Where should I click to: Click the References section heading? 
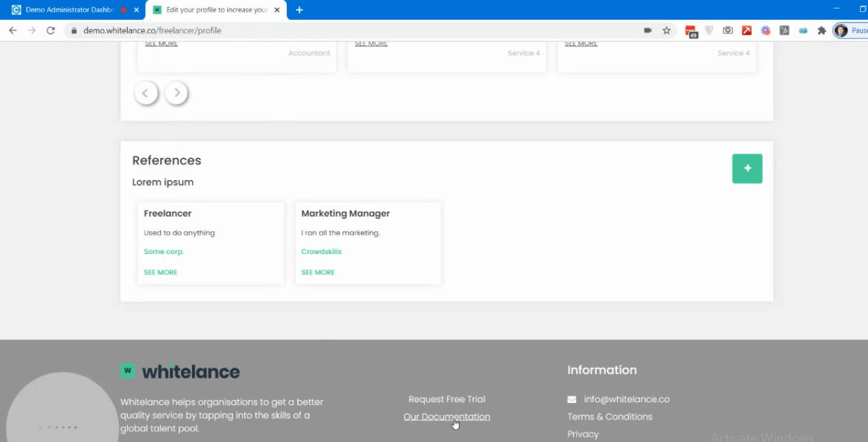pos(167,160)
